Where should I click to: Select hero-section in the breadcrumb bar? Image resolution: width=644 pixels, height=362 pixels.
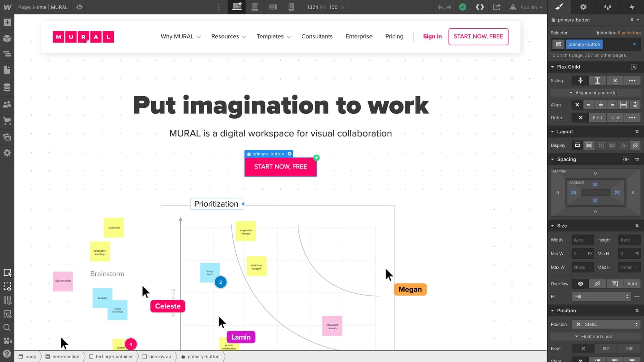(x=65, y=357)
